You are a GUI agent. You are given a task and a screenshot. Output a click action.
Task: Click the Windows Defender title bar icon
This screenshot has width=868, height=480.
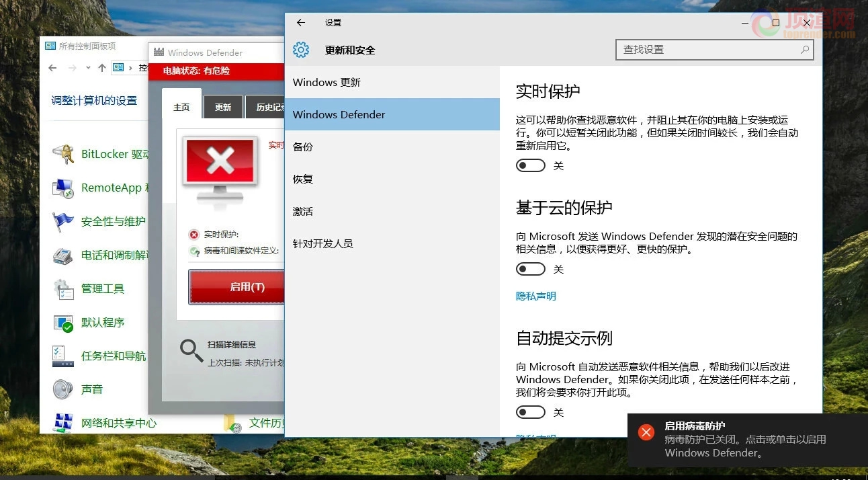(x=158, y=52)
